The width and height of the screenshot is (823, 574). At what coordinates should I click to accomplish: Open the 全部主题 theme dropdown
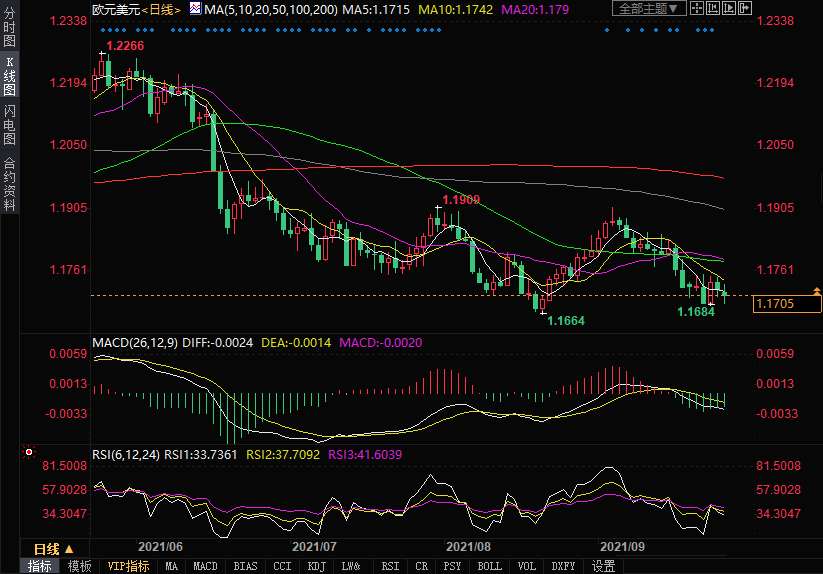[650, 9]
